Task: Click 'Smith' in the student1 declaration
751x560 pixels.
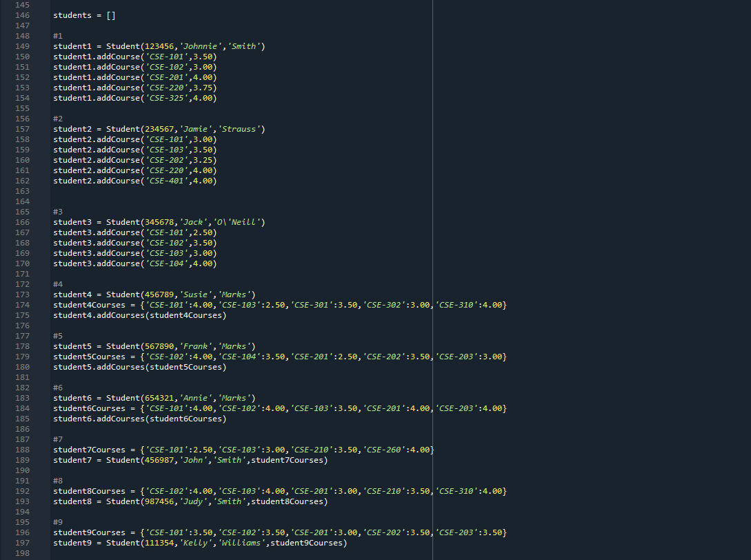Action: pyautogui.click(x=244, y=46)
